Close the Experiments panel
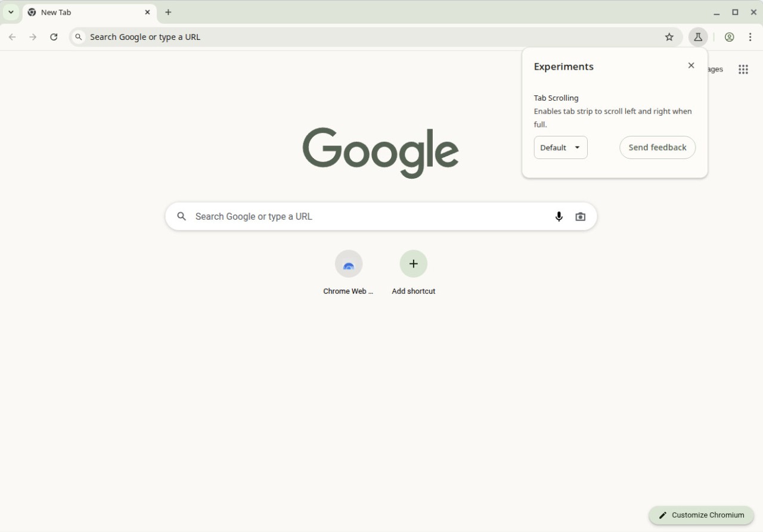Image resolution: width=763 pixels, height=532 pixels. [691, 66]
